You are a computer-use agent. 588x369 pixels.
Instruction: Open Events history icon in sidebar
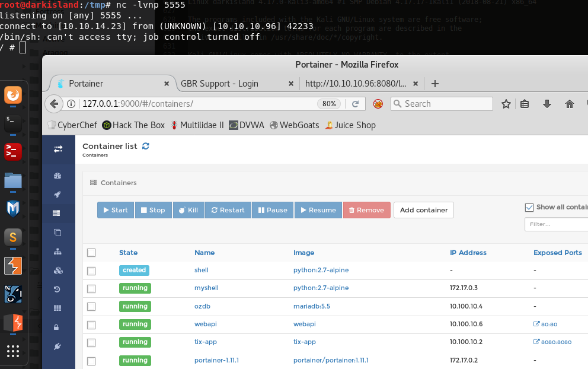tap(57, 290)
